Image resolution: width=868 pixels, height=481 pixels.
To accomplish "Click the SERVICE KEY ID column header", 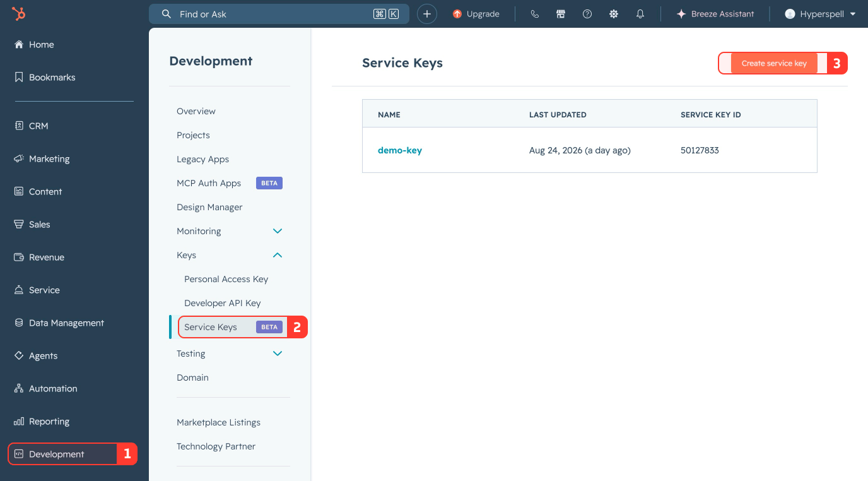I will coord(710,115).
